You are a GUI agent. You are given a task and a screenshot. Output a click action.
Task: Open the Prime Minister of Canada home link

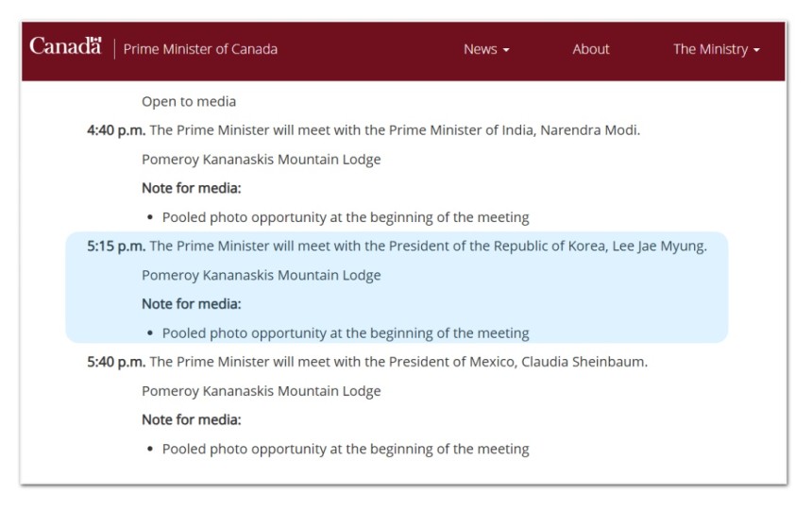click(200, 49)
